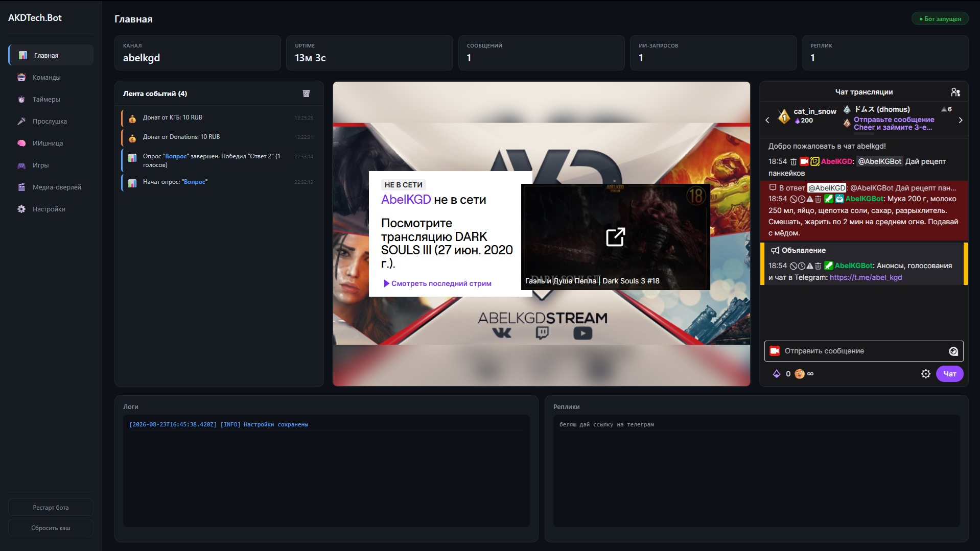
Task: Open the Настройки section
Action: click(51, 209)
